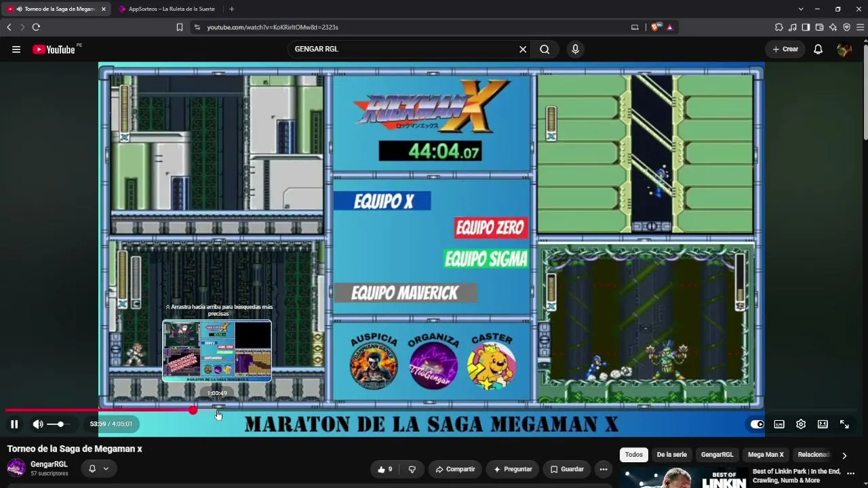868x488 pixels.
Task: Toggle the autoplay switch
Action: (x=757, y=424)
